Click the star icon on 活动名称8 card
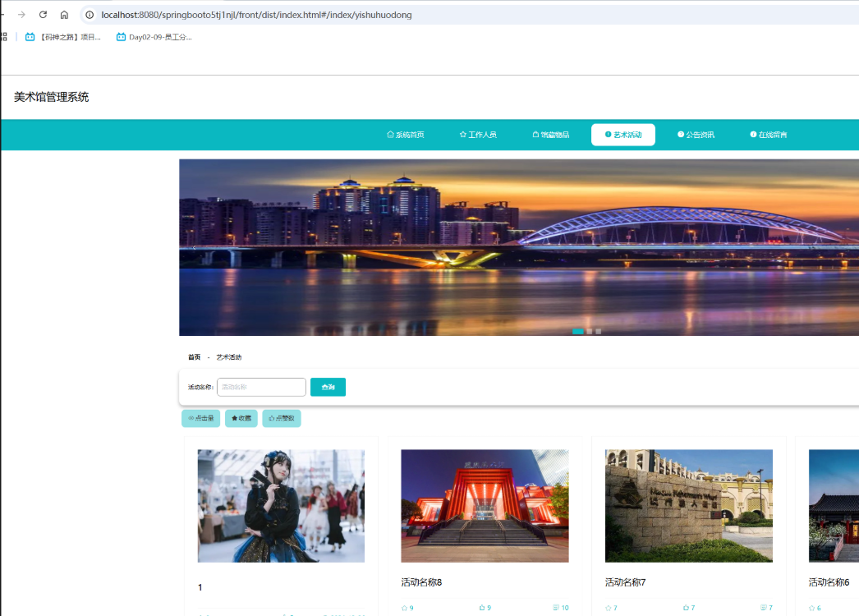The image size is (859, 616). [x=404, y=609]
